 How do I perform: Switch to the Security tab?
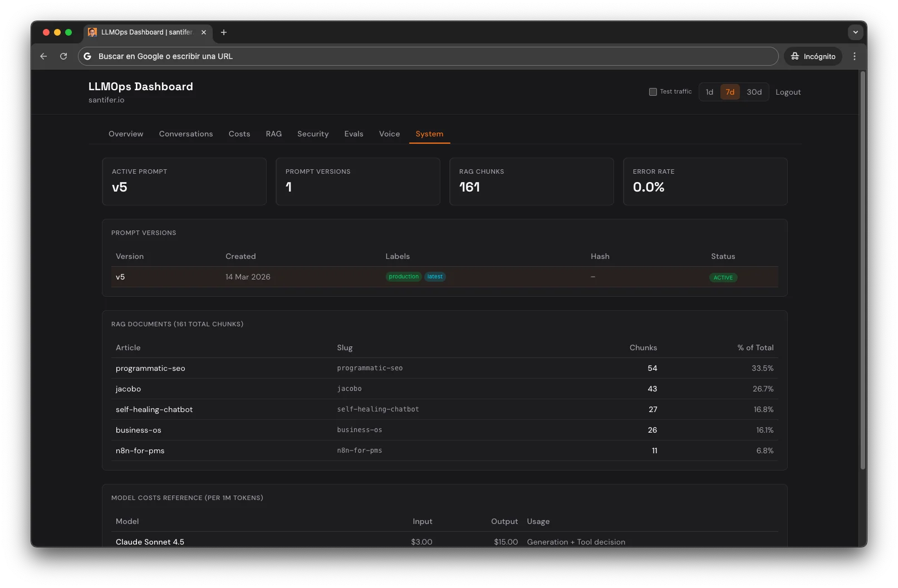coord(313,134)
